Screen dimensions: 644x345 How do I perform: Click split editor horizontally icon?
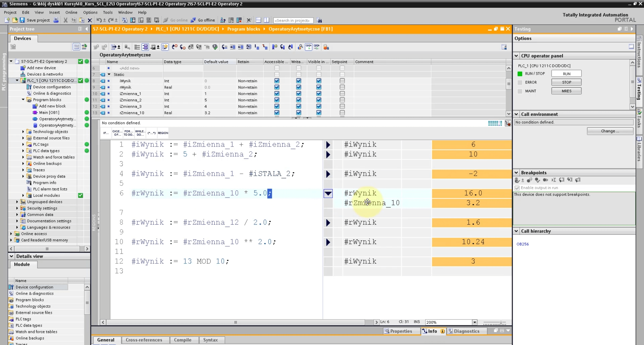click(x=258, y=20)
